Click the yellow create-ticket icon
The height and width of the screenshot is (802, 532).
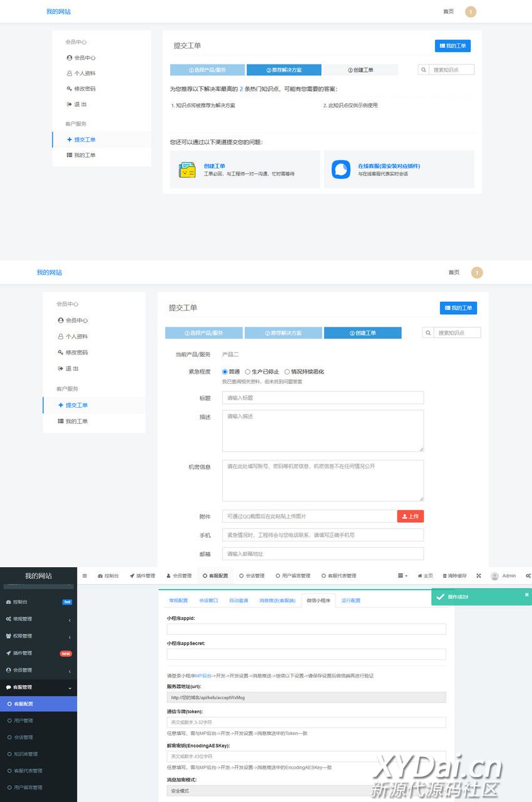click(187, 170)
